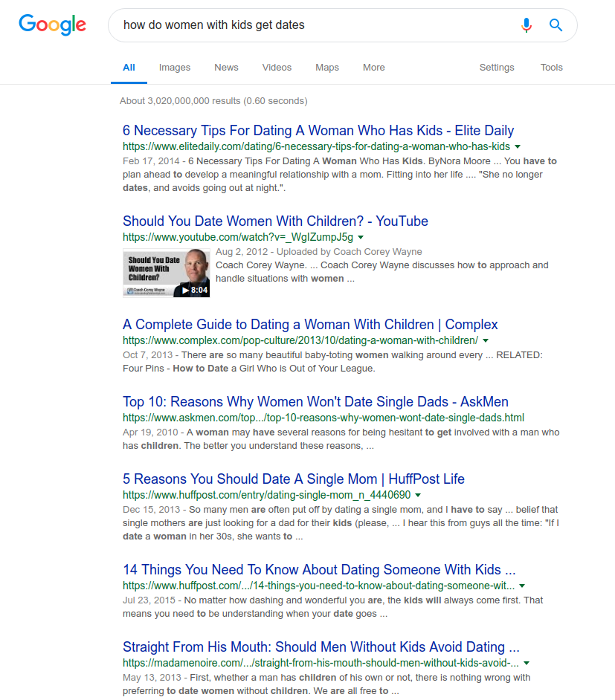Open the Complex guide to dating result

[x=310, y=324]
